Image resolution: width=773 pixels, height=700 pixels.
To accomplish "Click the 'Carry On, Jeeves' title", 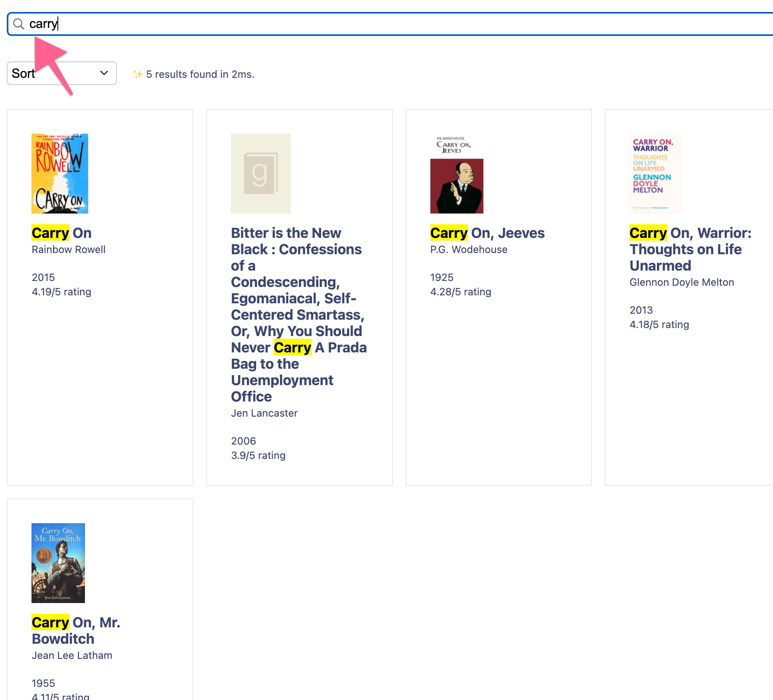I will 487,233.
